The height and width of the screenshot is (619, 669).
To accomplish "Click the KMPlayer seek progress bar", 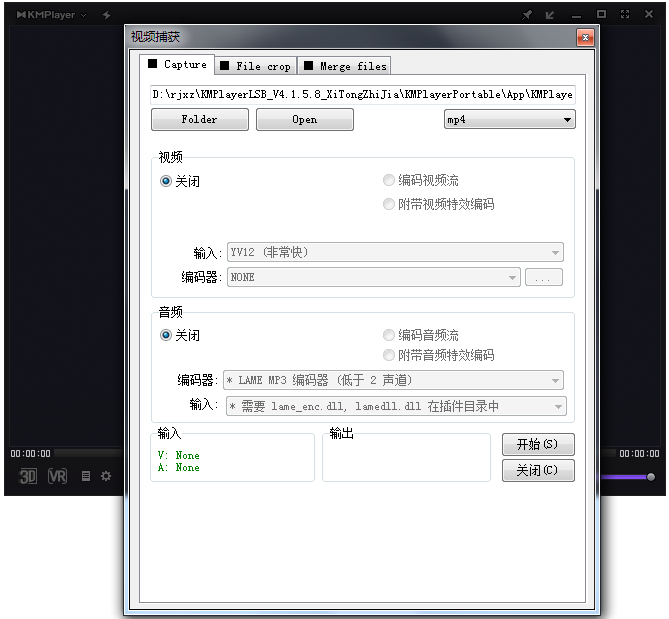I will (x=89, y=453).
